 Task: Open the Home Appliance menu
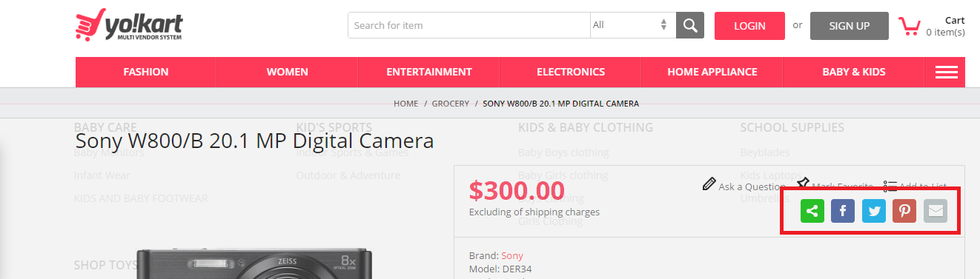(x=712, y=72)
